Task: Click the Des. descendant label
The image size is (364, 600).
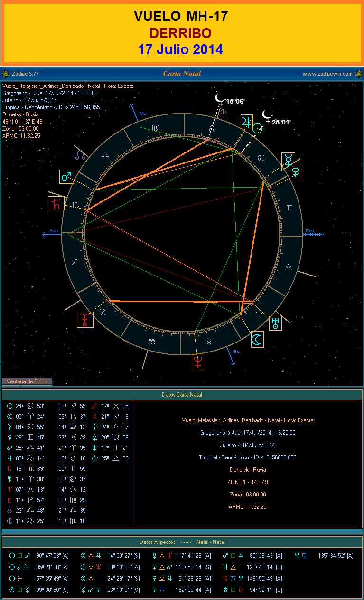Action: click(310, 231)
